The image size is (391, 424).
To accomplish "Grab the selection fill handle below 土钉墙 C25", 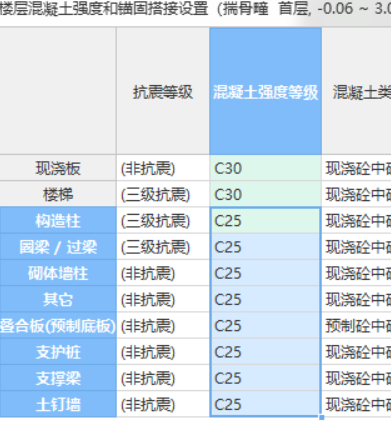I will 321,417.
